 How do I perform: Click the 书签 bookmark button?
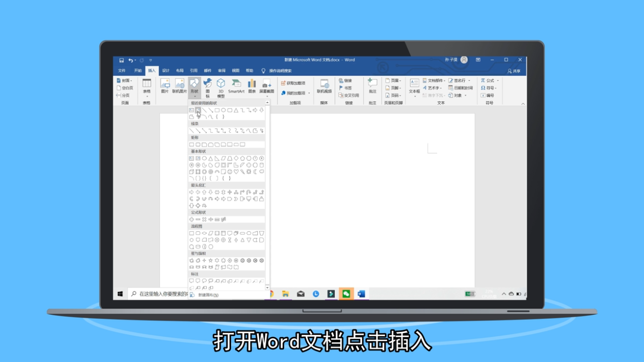point(345,88)
